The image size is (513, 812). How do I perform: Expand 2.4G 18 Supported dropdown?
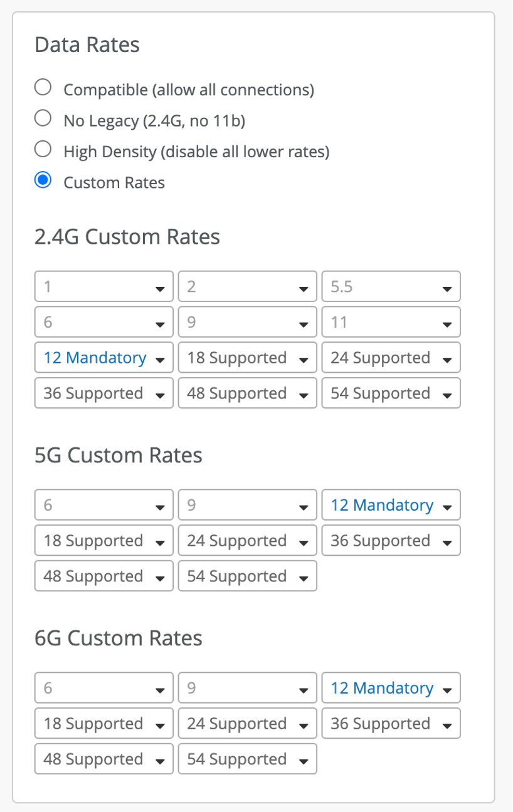point(247,358)
